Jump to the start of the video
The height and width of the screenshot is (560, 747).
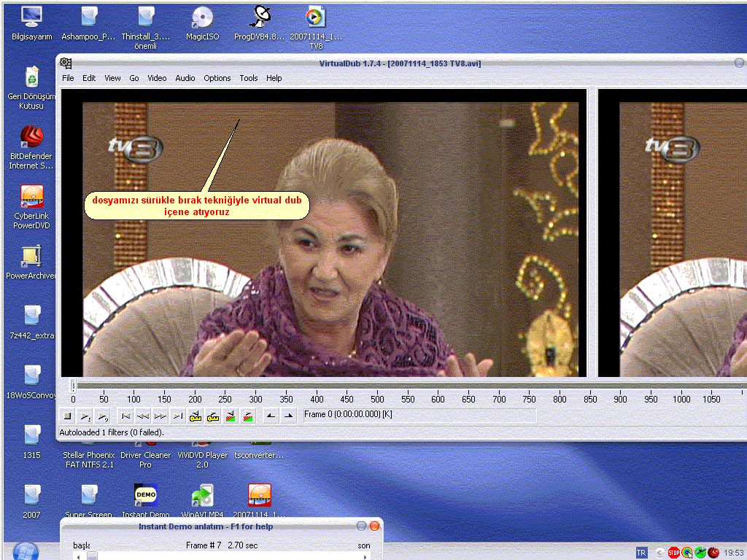point(125,416)
